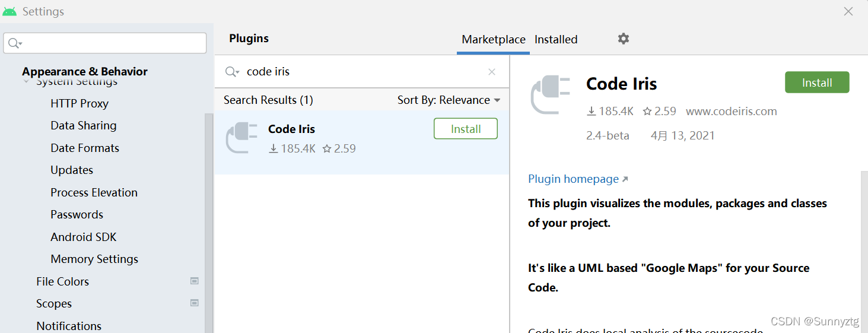Open the Plugin homepage link
Image resolution: width=868 pixels, height=333 pixels.
(x=578, y=179)
